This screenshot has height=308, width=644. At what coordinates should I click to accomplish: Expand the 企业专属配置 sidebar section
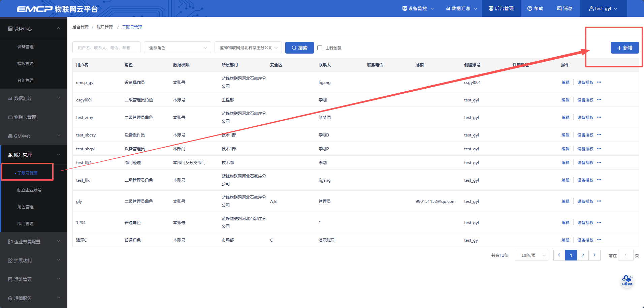pyautogui.click(x=34, y=242)
